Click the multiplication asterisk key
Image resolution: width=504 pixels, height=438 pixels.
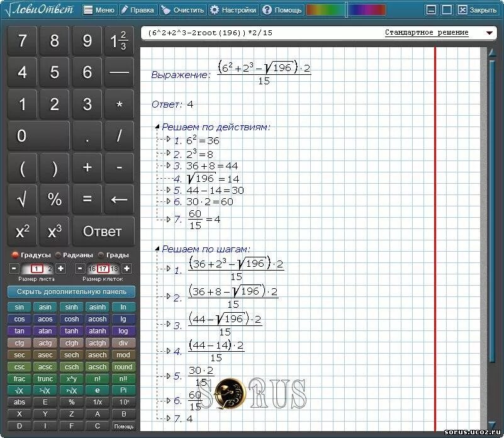(x=119, y=104)
